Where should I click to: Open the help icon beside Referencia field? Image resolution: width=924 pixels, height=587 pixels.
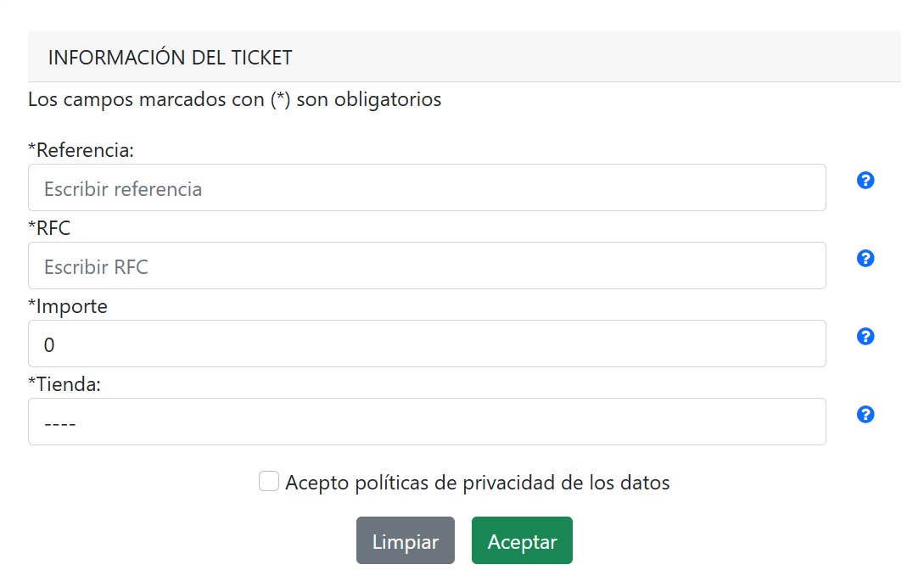tap(865, 181)
